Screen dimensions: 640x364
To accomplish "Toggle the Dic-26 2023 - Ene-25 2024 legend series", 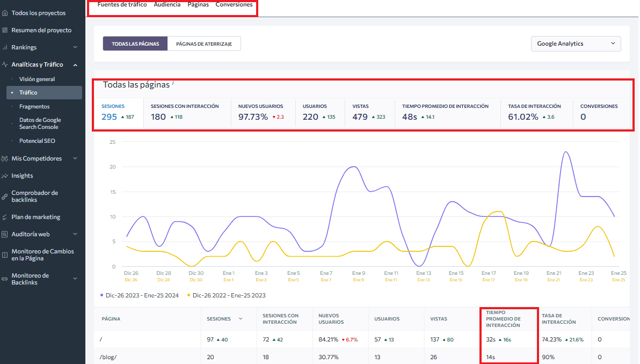I will [139, 295].
